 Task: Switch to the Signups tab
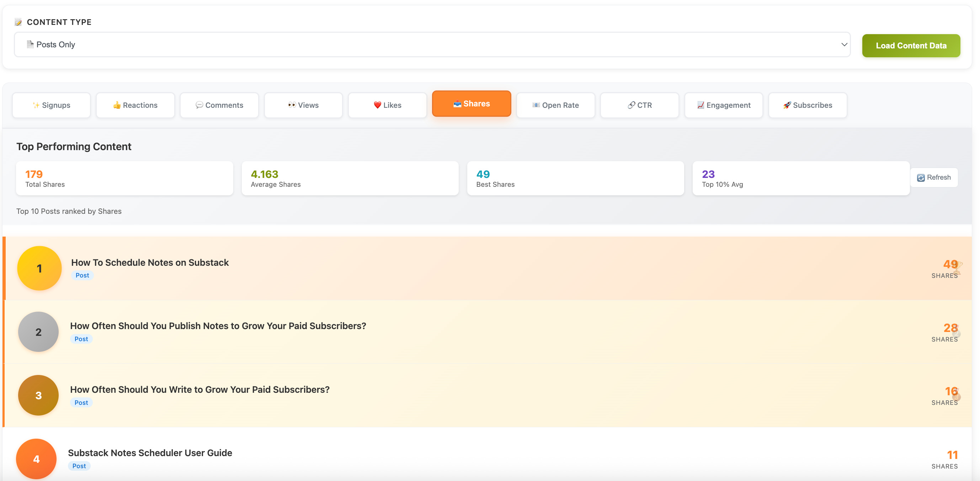point(51,105)
